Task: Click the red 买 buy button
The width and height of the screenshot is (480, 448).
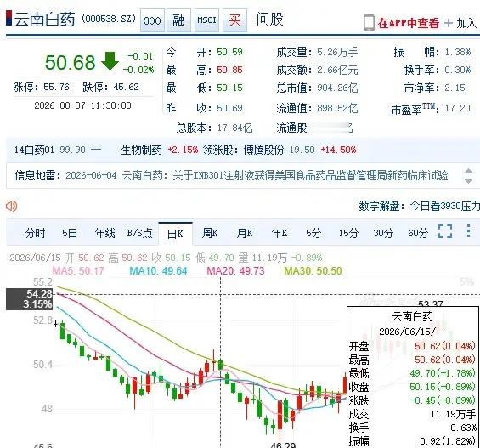Action: [234, 20]
